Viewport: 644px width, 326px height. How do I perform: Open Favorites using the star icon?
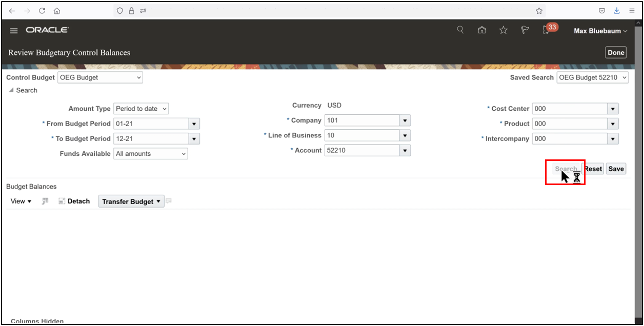tap(503, 30)
